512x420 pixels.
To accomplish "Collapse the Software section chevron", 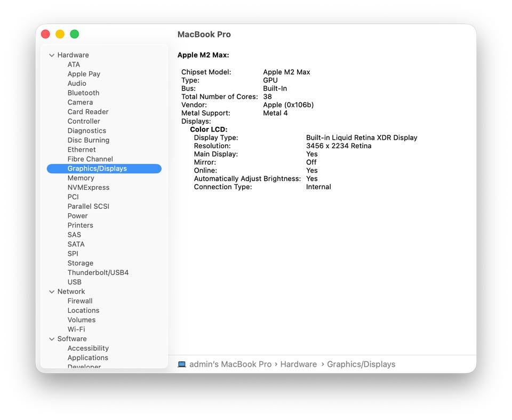I will pyautogui.click(x=52, y=339).
